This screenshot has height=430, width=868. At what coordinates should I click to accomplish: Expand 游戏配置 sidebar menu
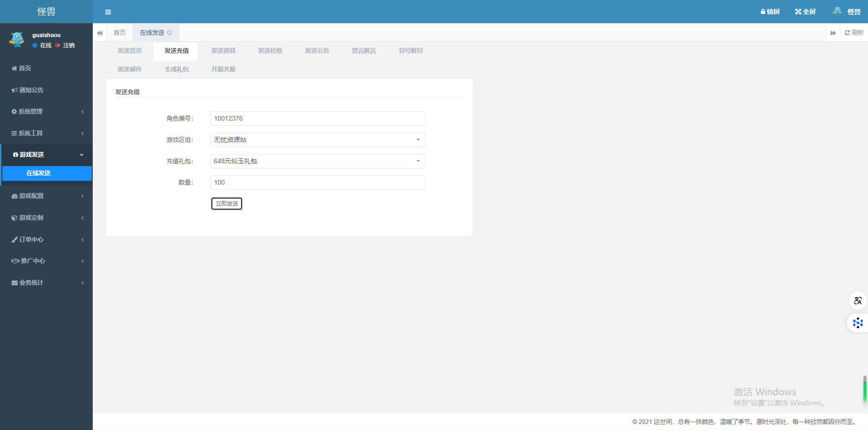[x=46, y=196]
